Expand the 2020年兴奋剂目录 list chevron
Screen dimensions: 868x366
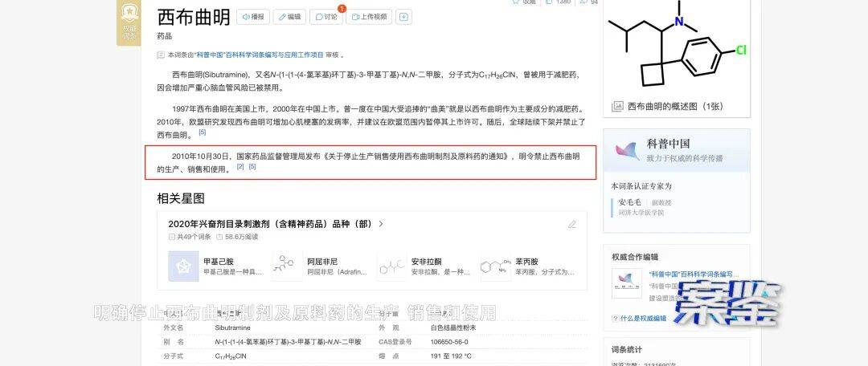pyautogui.click(x=381, y=225)
